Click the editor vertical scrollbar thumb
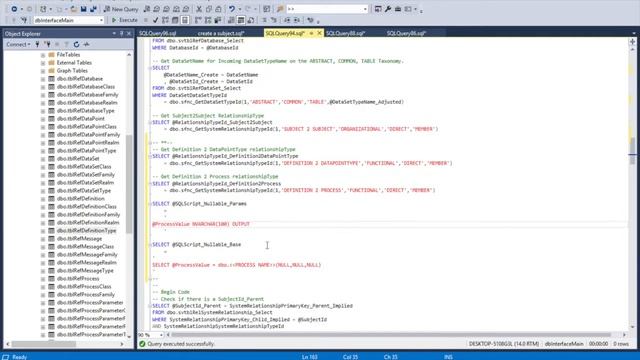640x360 pixels. (632, 151)
